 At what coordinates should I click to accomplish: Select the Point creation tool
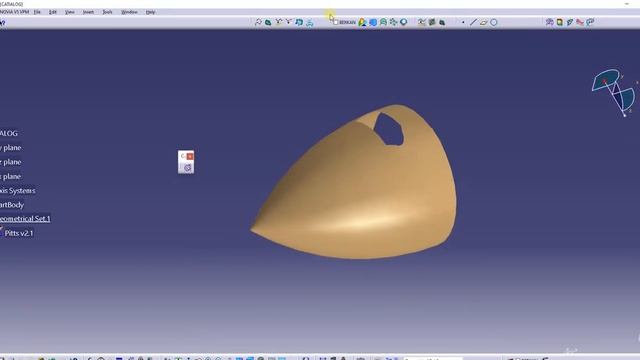tap(463, 22)
